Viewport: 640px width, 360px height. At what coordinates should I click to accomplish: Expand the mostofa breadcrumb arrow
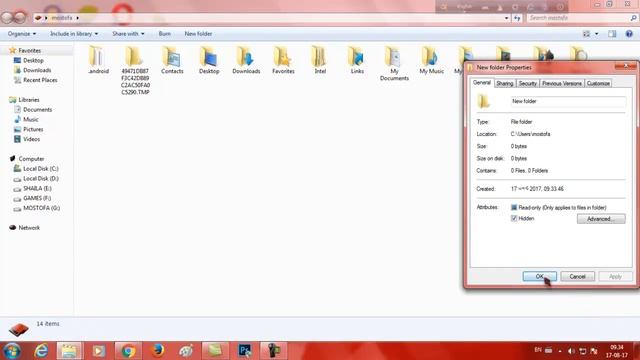[77, 18]
